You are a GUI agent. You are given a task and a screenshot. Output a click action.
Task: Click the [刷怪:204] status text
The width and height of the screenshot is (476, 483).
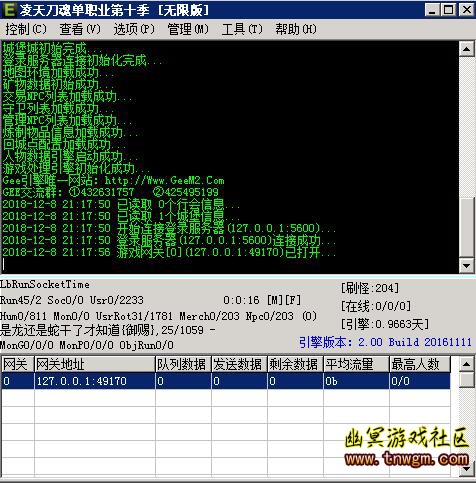[370, 288]
